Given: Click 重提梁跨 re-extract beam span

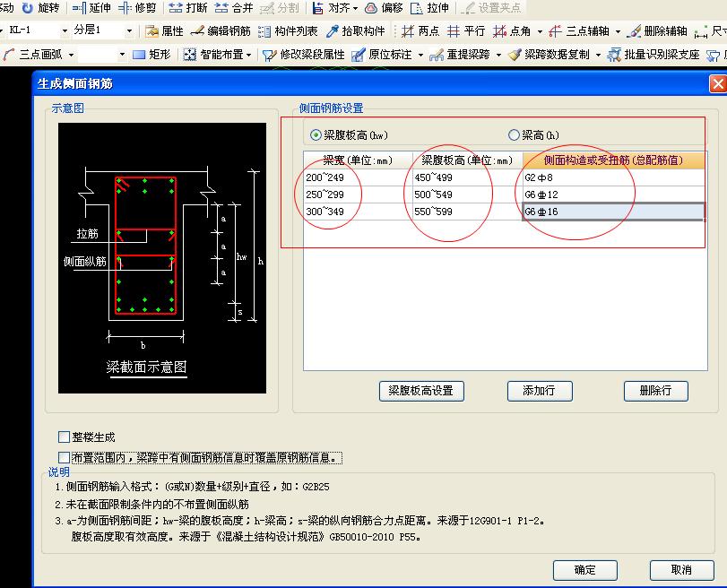Looking at the screenshot, I should point(460,55).
